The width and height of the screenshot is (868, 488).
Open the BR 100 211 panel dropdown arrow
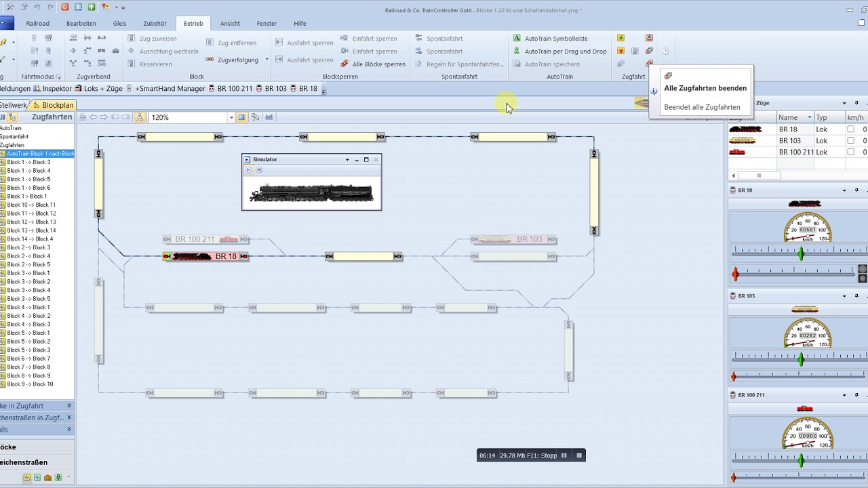click(x=844, y=395)
